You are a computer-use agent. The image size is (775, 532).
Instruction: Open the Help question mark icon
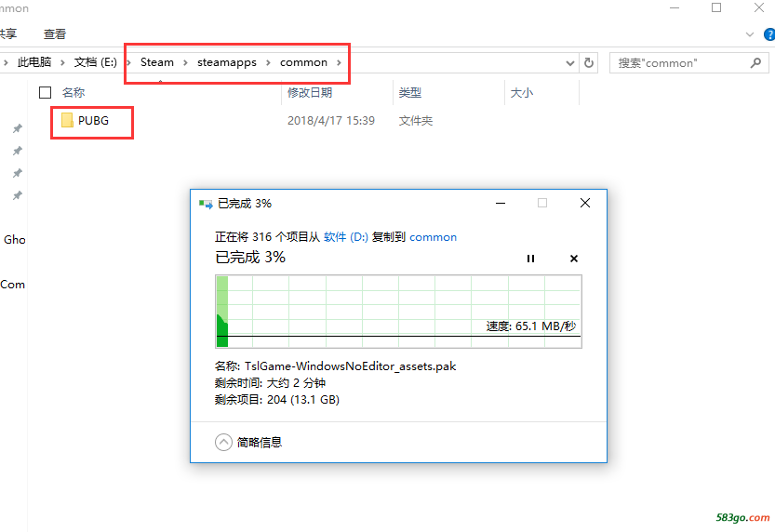click(769, 34)
